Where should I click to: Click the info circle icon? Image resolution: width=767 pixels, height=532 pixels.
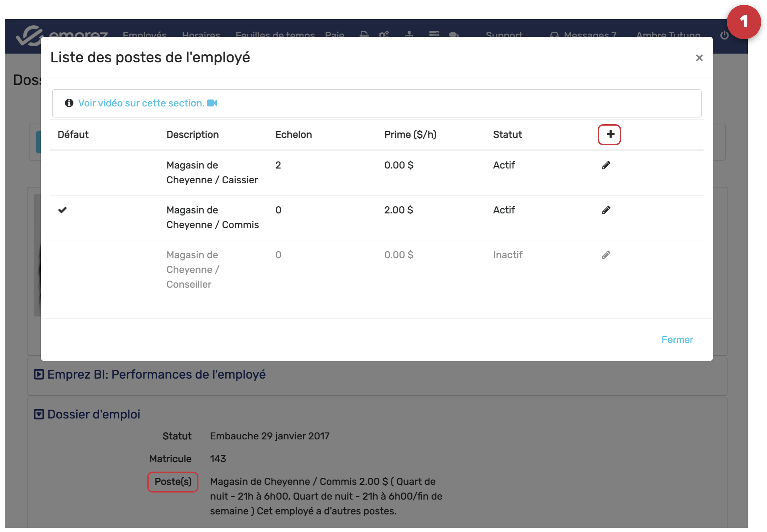(x=69, y=103)
